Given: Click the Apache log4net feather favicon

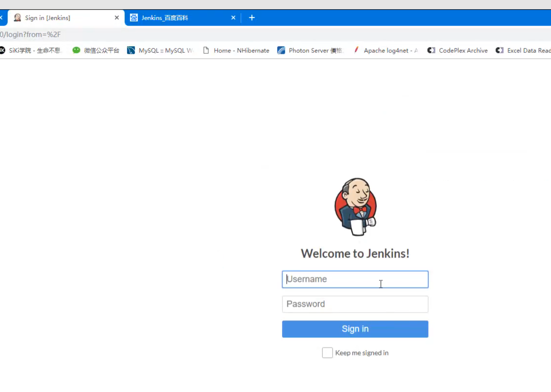Looking at the screenshot, I should [356, 50].
